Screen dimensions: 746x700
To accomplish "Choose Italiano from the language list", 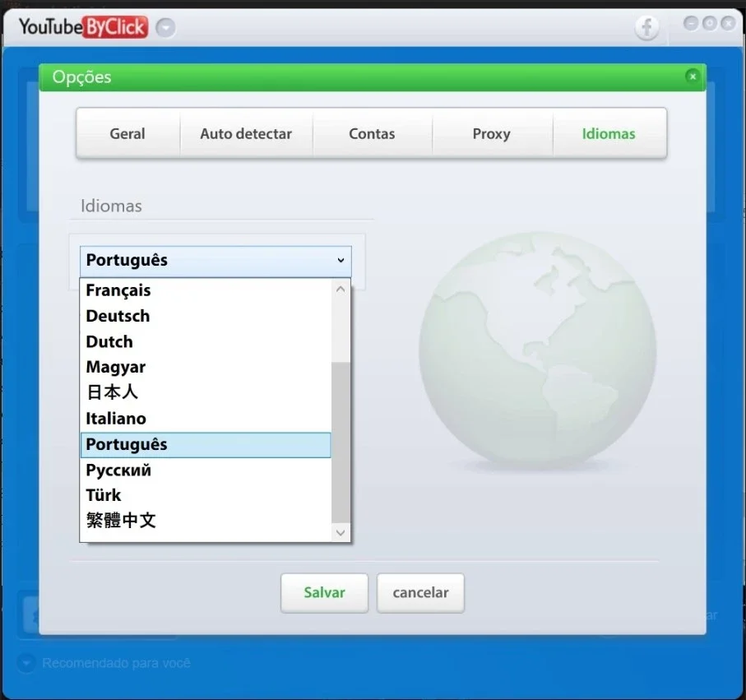I will (206, 419).
